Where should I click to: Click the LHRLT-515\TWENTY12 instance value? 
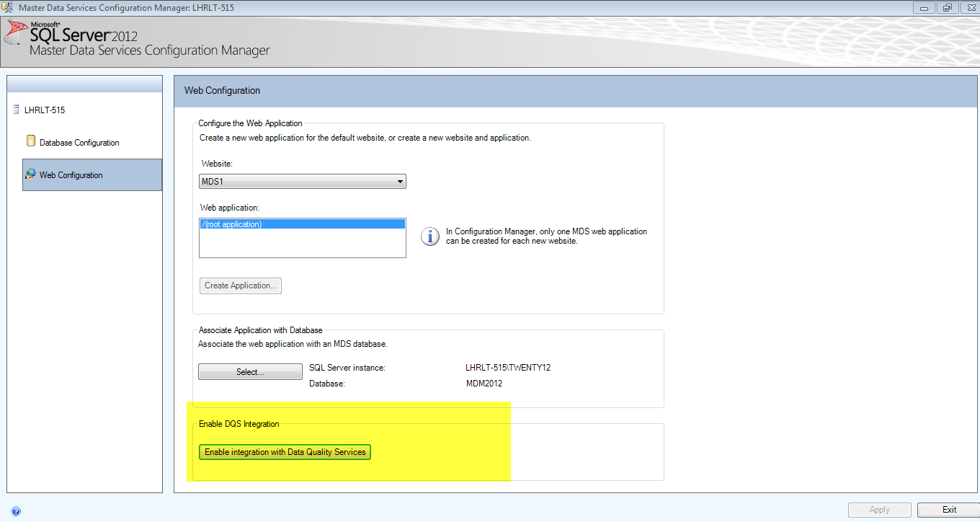pos(508,368)
